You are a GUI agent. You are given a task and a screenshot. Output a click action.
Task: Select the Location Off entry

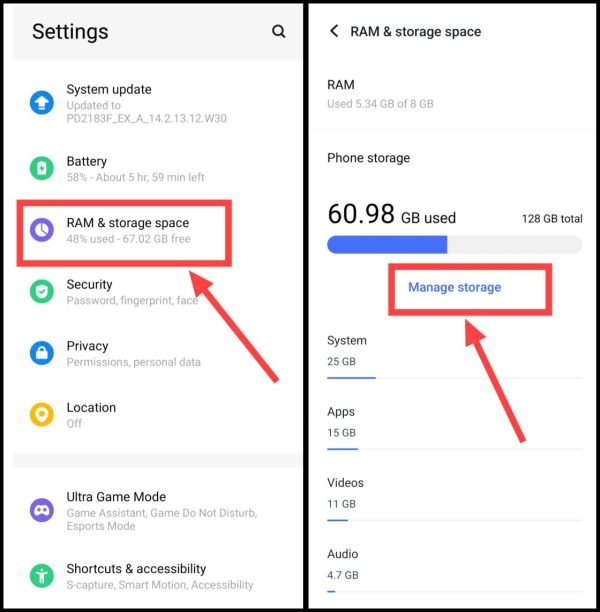(158, 415)
